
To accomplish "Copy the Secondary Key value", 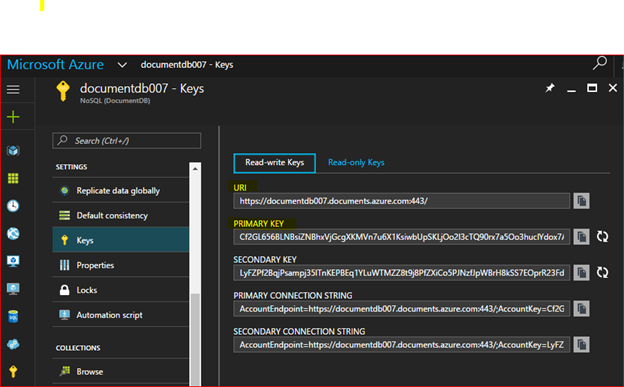I will click(x=581, y=272).
